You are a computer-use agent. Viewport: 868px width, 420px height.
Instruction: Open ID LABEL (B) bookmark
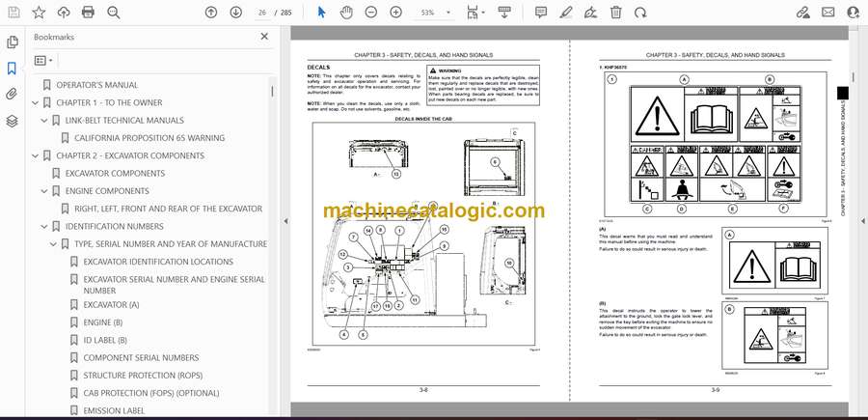tap(105, 340)
